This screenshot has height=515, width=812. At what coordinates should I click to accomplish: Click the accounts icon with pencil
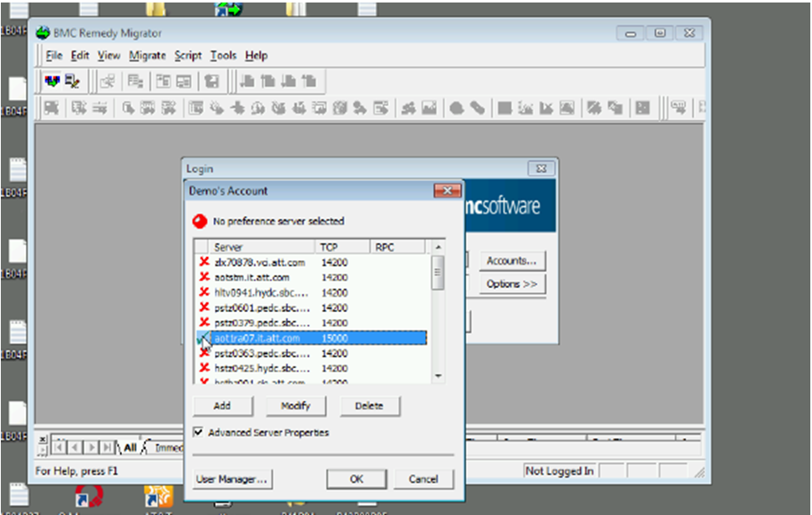tap(72, 81)
